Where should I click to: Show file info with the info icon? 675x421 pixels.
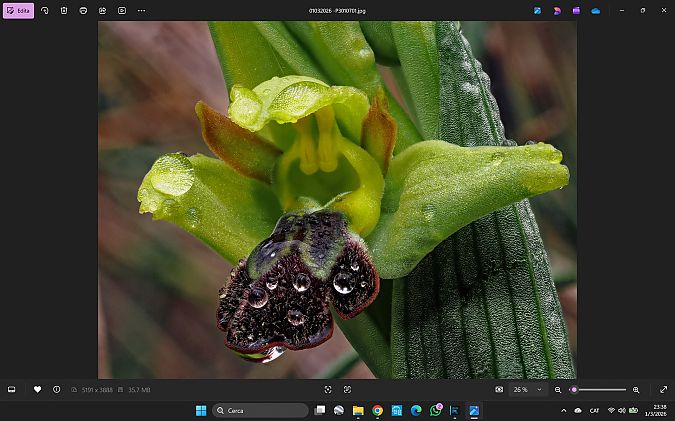[56, 389]
